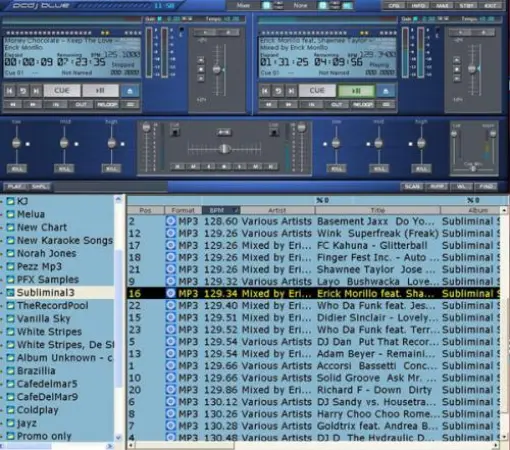Viewport: 510px width, 450px height.
Task: Click left deck lower pitch bend button
Action: point(201,78)
